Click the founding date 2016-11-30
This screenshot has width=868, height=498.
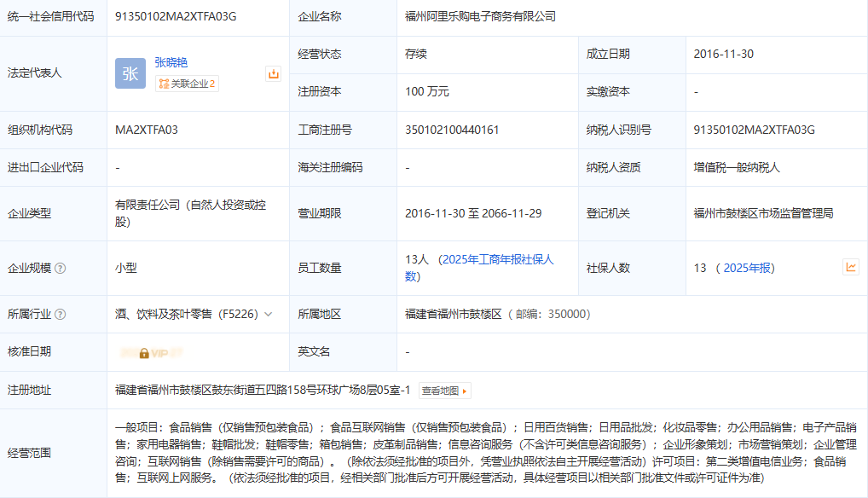(724, 55)
